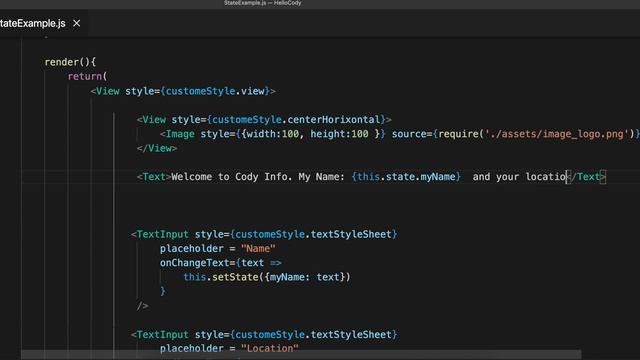Click the horizontal scrollbar at the bottom
This screenshot has height=360, width=640.
tap(301, 354)
